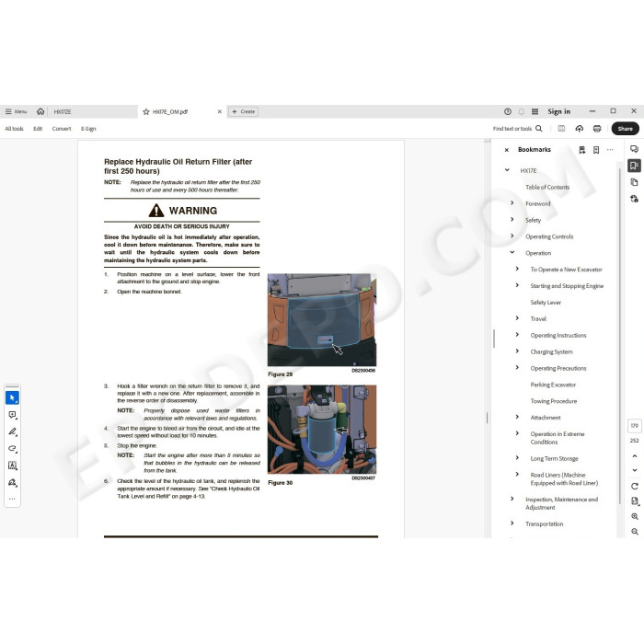Viewport: 644px width, 644px height.
Task: Click the upload to cloud icon
Action: (x=579, y=129)
